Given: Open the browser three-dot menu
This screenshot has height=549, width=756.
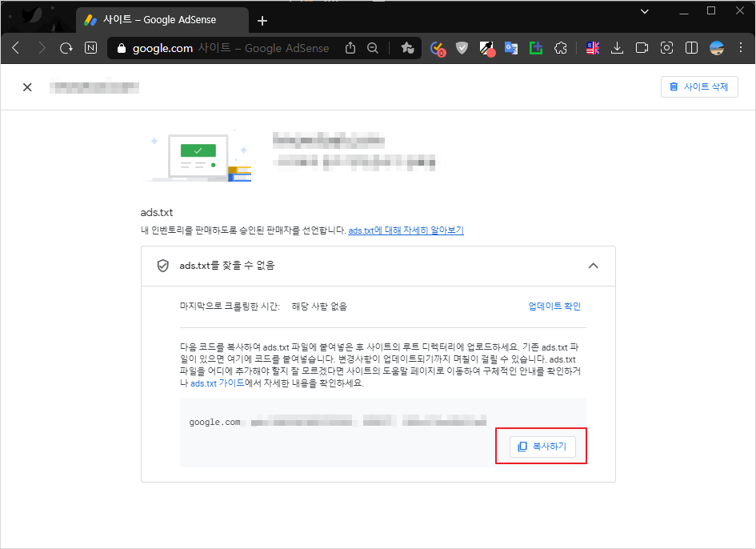Looking at the screenshot, I should click(741, 48).
